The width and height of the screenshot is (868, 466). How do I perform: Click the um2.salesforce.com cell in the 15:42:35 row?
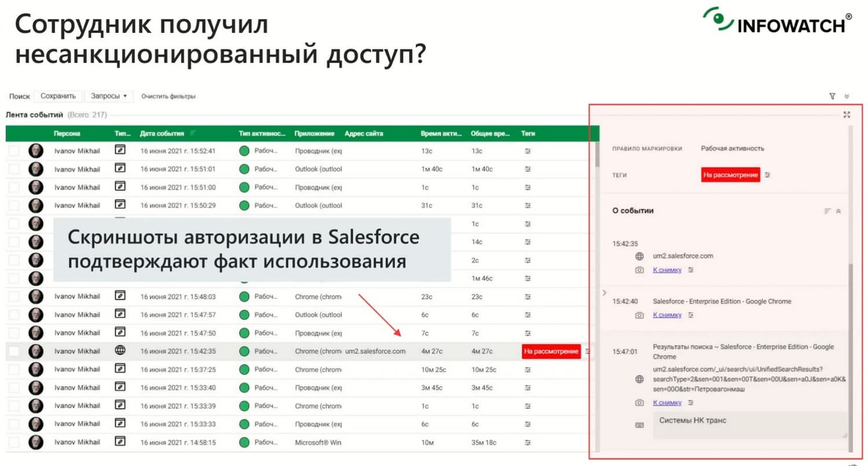[x=375, y=351]
